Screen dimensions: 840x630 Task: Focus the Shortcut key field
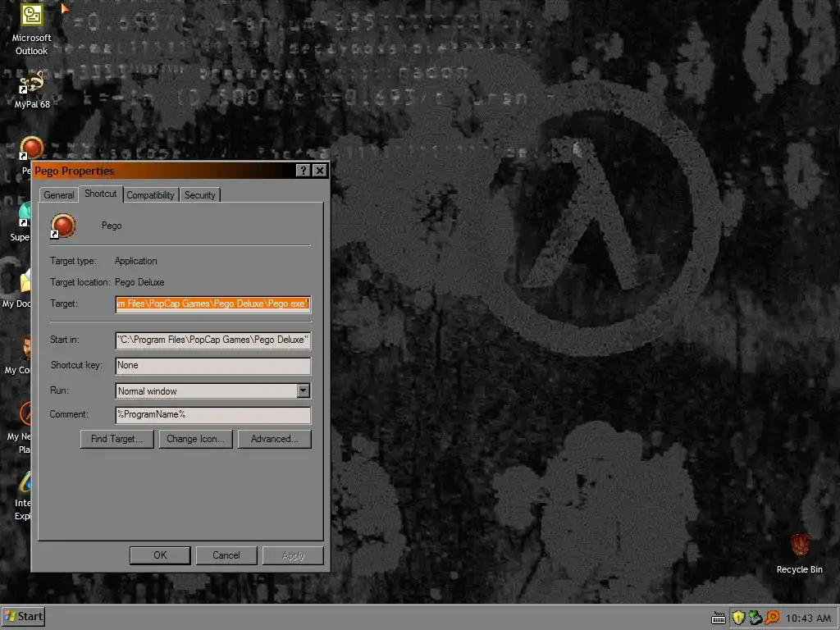pyautogui.click(x=212, y=365)
